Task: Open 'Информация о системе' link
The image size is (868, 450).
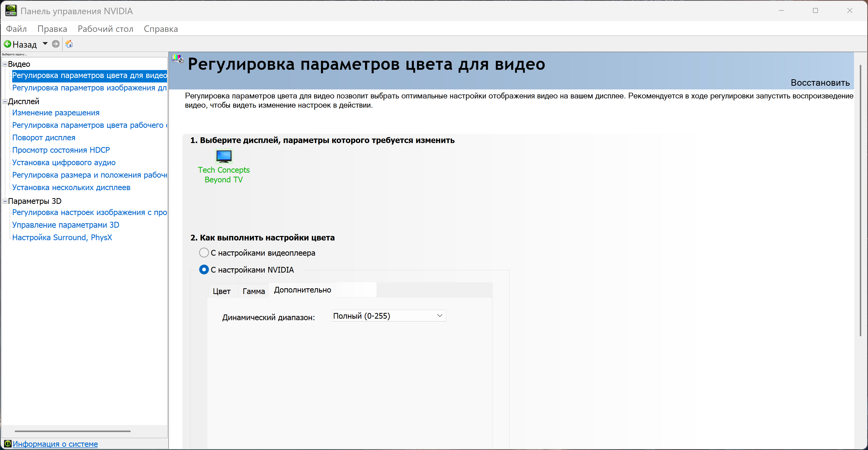Action: click(55, 444)
